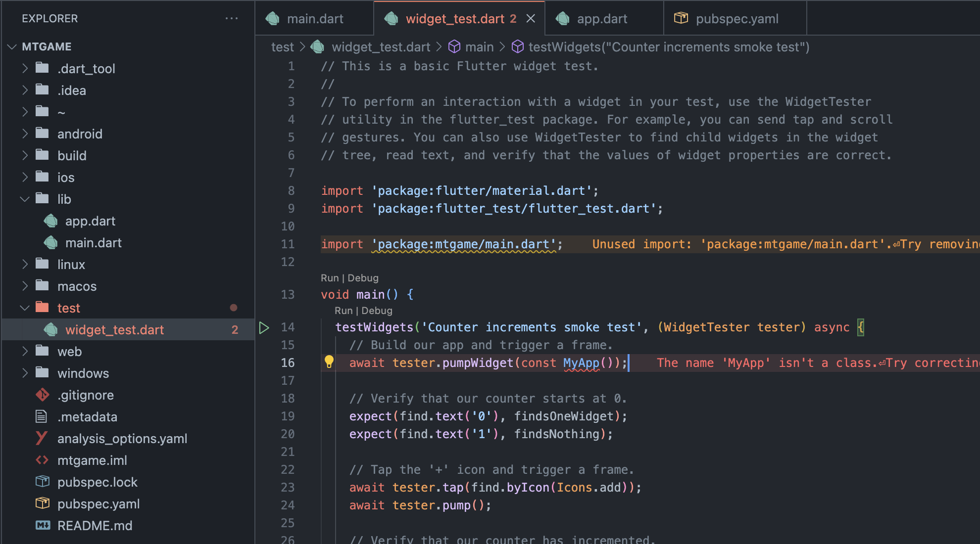Open pubspec.lock in the explorer
Viewport: 980px width, 544px height.
coord(98,482)
